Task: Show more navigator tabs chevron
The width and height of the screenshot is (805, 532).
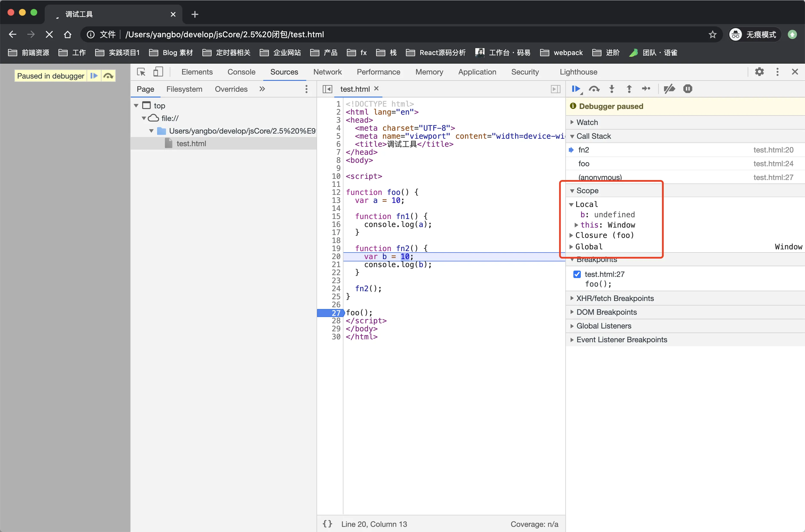Action: pos(262,89)
